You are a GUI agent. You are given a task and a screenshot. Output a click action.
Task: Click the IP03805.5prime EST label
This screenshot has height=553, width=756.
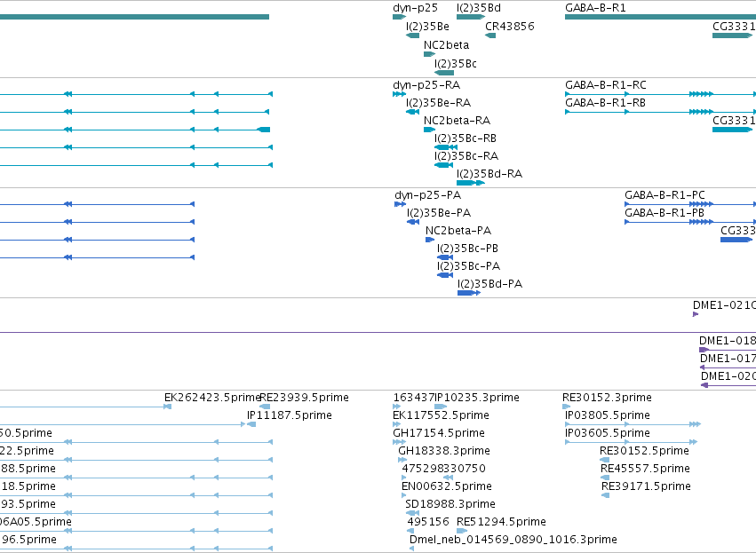pyautogui.click(x=608, y=415)
